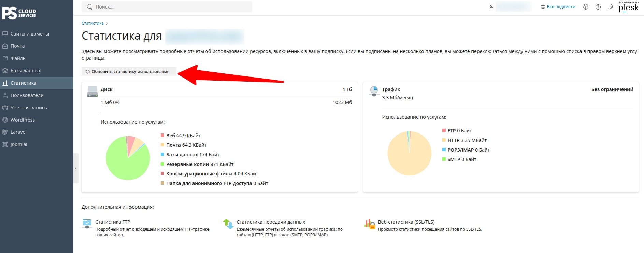The width and height of the screenshot is (644, 253).
Task: Click the HTTP traffic legend swatch
Action: pos(444,140)
